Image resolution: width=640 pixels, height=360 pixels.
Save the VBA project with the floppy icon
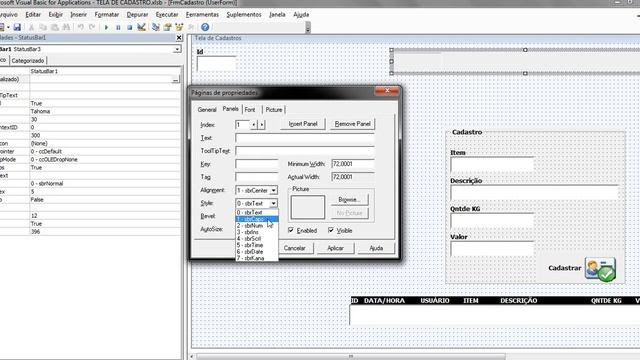17,27
